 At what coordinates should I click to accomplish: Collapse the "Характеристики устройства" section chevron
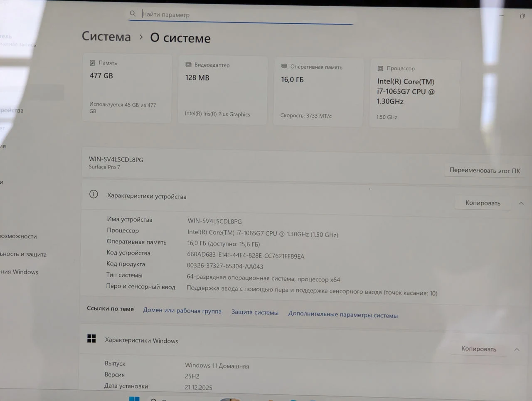[521, 203]
